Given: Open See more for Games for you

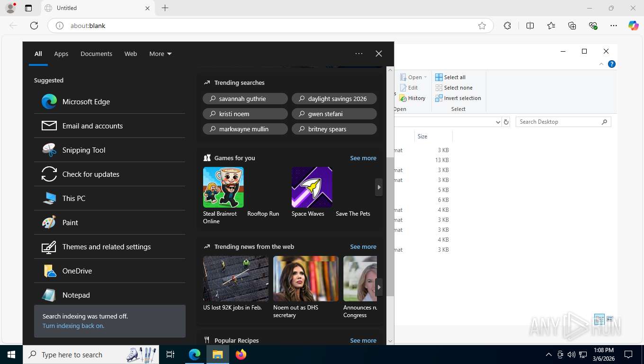Looking at the screenshot, I should pyautogui.click(x=363, y=158).
